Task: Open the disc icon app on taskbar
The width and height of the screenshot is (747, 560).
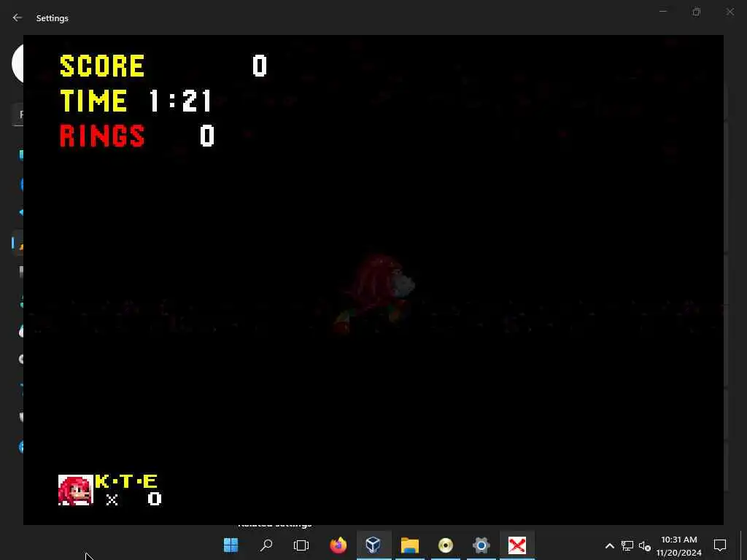Action: pos(446,545)
